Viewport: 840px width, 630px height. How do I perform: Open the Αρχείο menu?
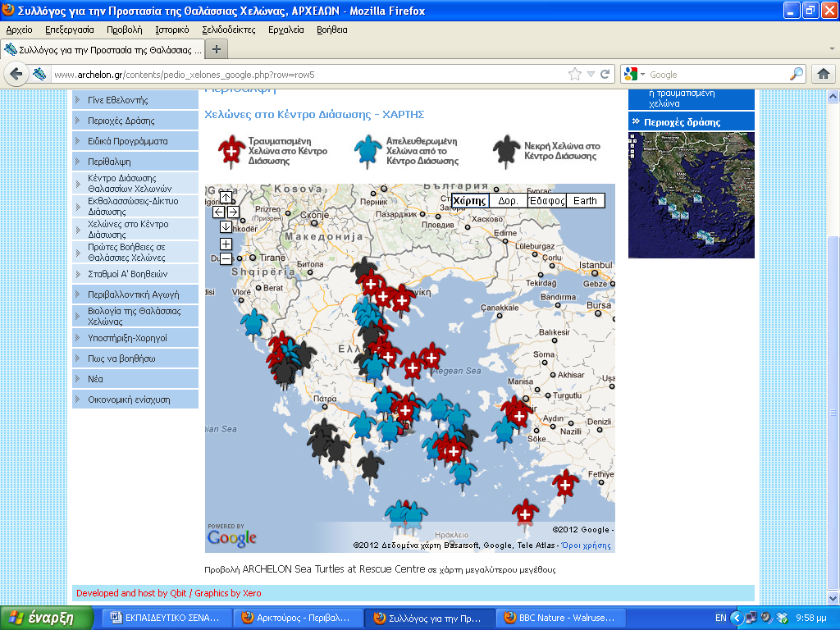tap(20, 30)
